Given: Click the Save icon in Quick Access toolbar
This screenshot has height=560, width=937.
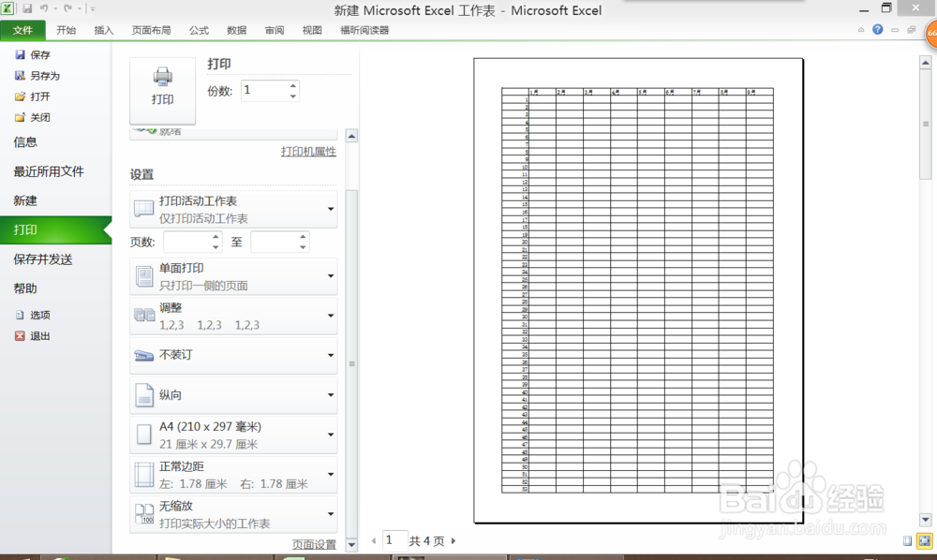Looking at the screenshot, I should click(x=27, y=8).
